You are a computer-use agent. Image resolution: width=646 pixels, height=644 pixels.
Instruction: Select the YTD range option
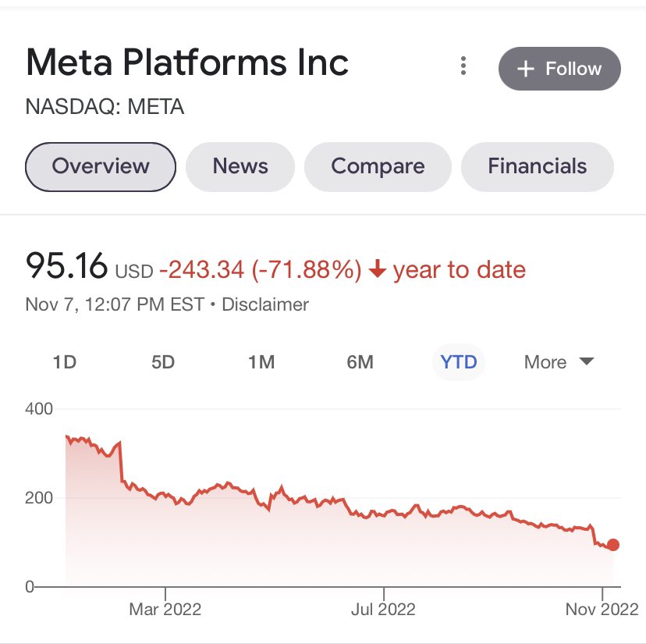459,362
